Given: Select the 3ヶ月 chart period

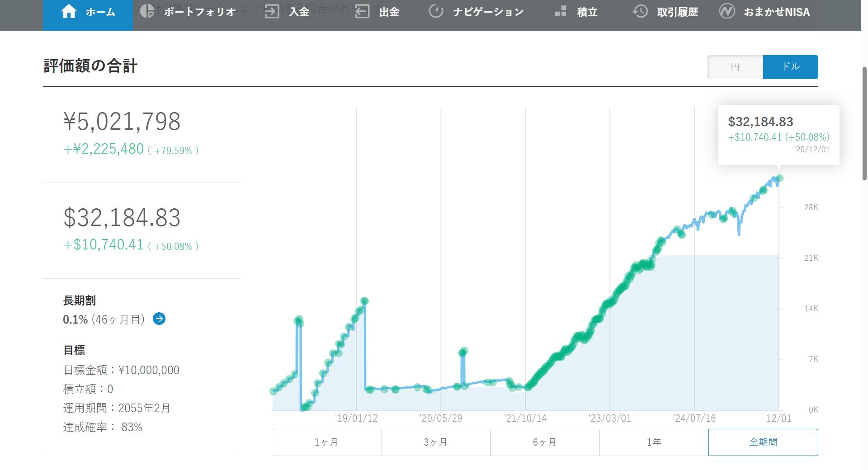Looking at the screenshot, I should click(x=435, y=442).
